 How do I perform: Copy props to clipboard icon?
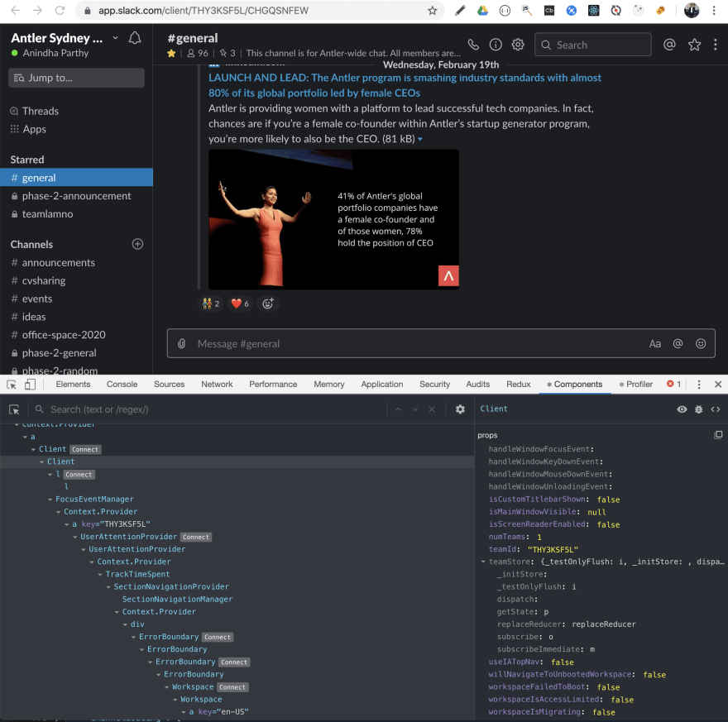tap(718, 435)
